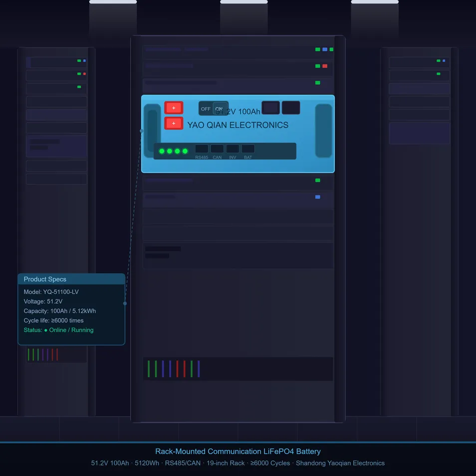This screenshot has height=476, width=476.
Task: Select the INV port
Action: 233,149
